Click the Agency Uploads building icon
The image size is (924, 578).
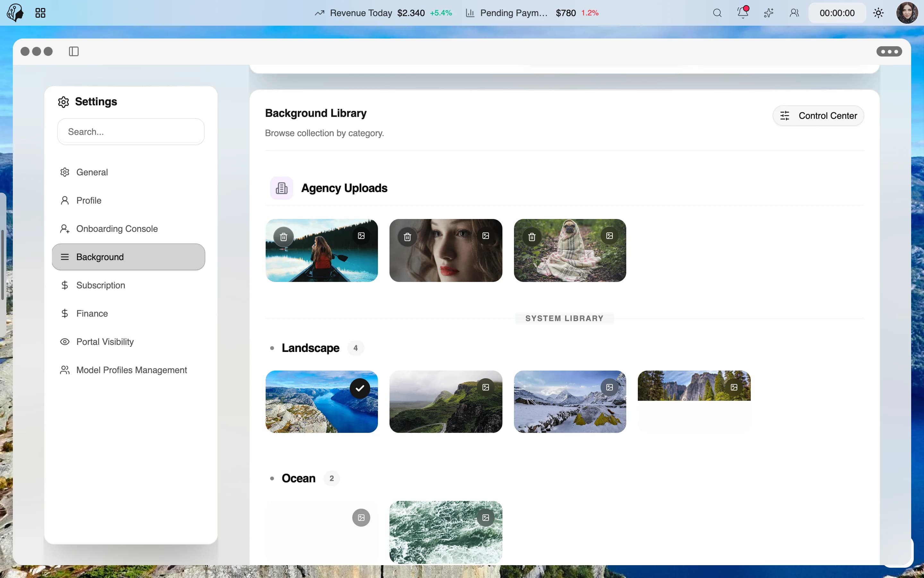(x=281, y=188)
